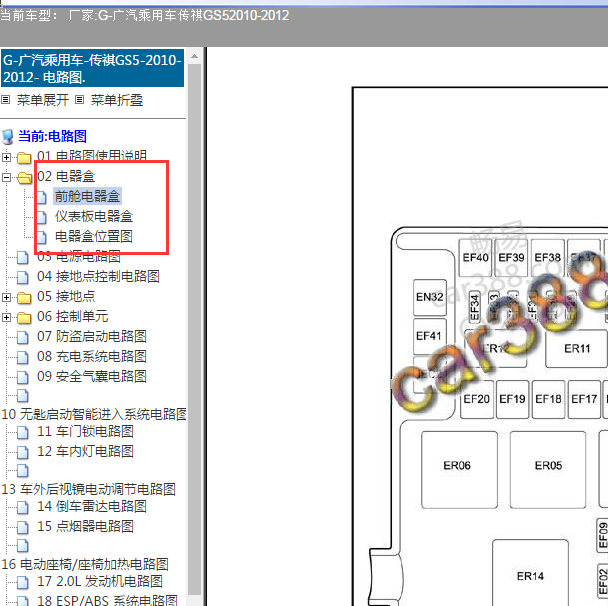
Task: Expand the 01 电路图使用说明 folder
Action: click(x=6, y=157)
